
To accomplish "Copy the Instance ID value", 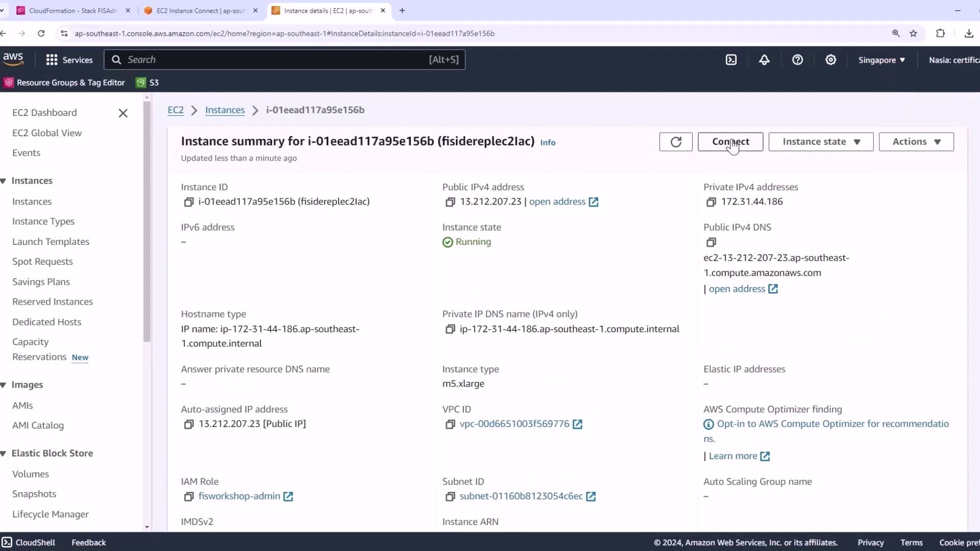I will coord(188,202).
